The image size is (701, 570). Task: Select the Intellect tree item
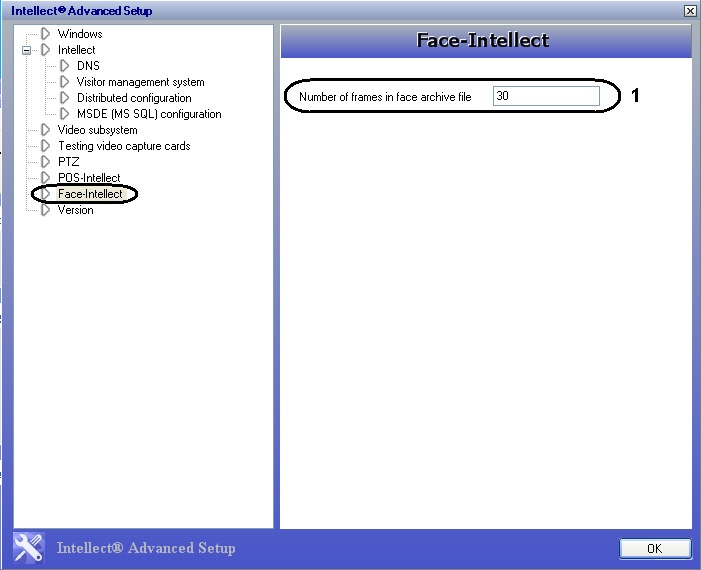coord(76,50)
